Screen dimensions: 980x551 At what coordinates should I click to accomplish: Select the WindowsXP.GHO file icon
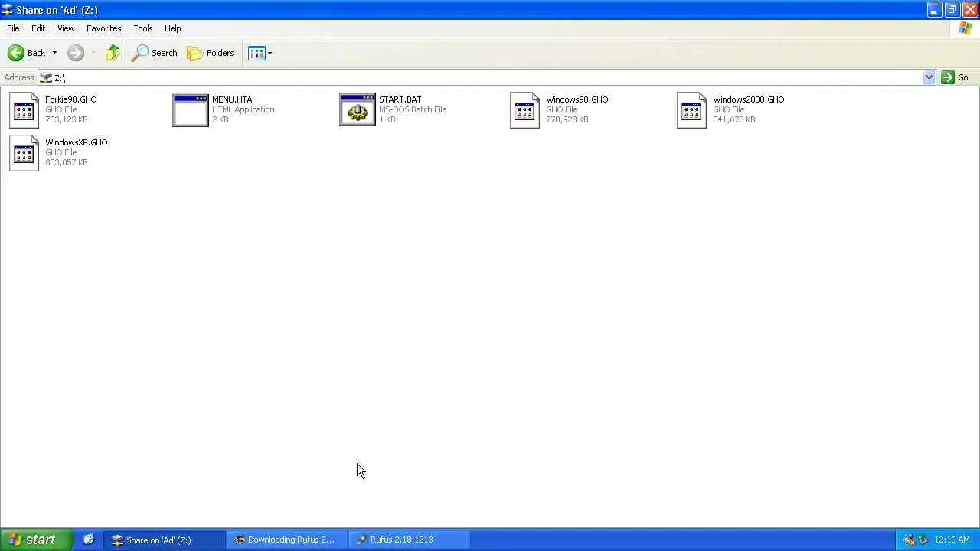coord(24,152)
